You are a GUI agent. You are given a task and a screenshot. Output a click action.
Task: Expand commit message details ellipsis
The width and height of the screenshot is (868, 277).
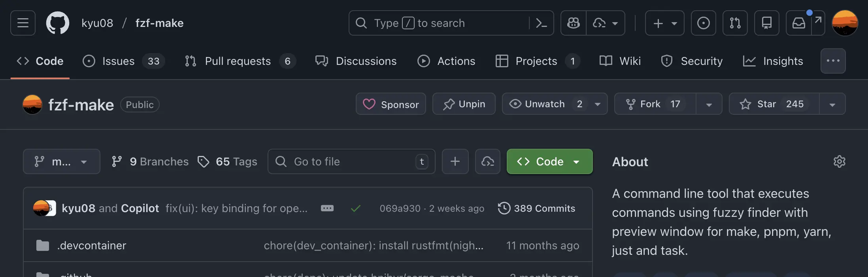327,208
